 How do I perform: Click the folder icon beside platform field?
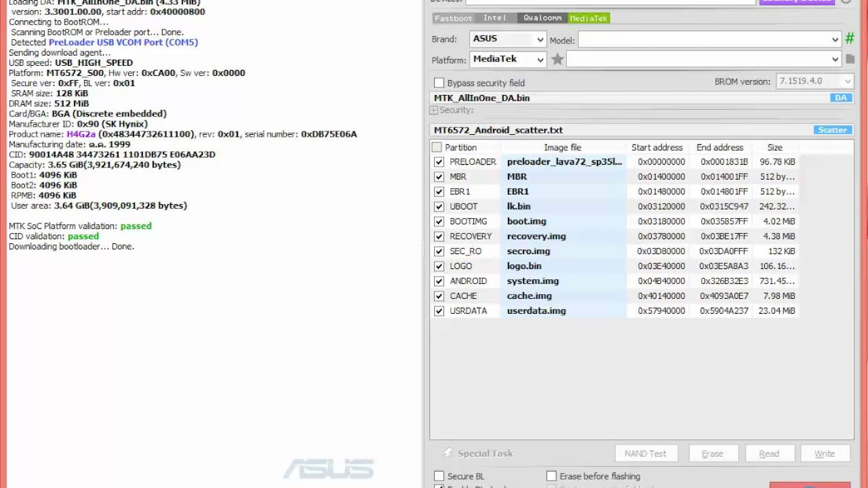(x=850, y=60)
